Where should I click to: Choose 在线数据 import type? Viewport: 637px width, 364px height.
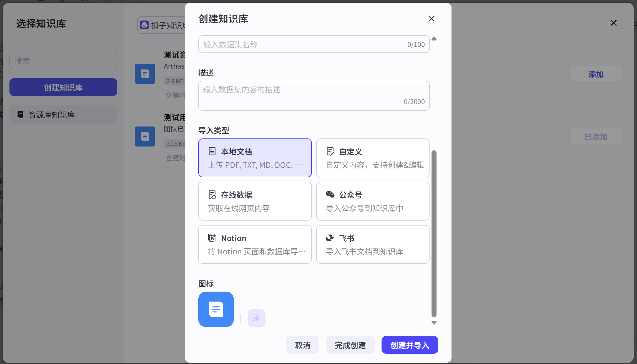(255, 201)
